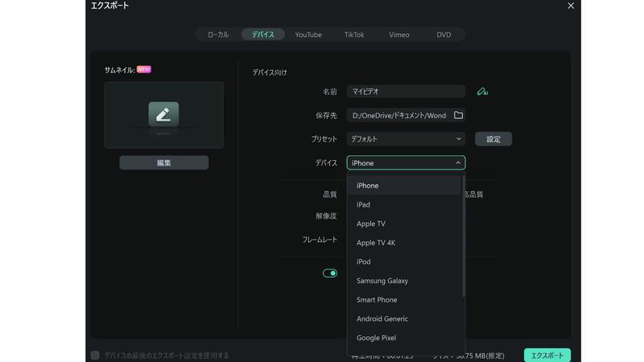
Task: Click the 名前 field containing マイビデオ
Action: point(406,92)
